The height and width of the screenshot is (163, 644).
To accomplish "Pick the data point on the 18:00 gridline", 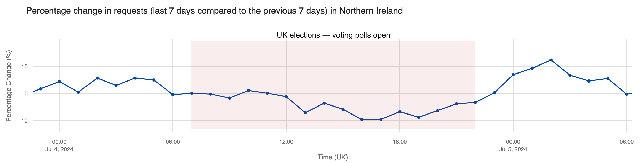I will click(x=399, y=112).
